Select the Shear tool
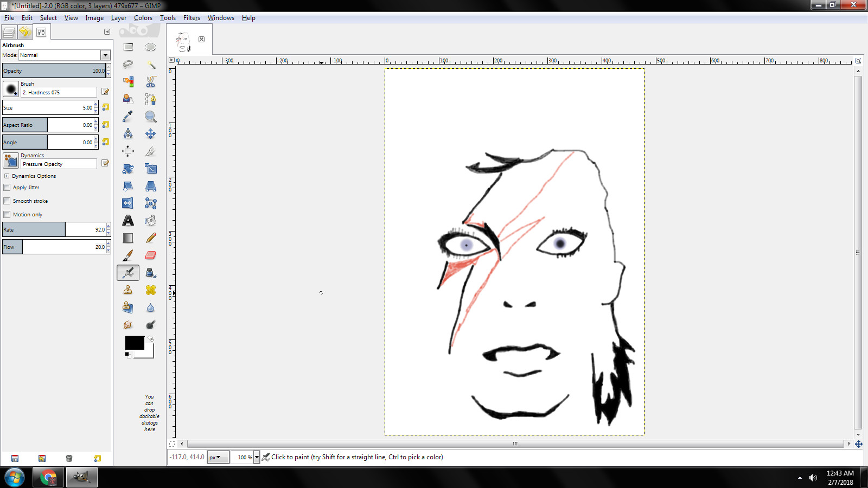868x488 pixels. 128,186
